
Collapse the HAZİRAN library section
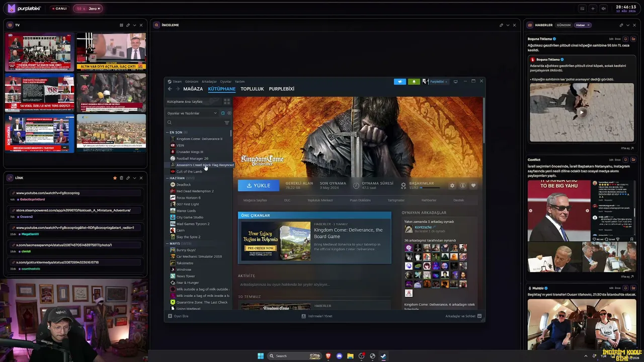click(x=168, y=178)
